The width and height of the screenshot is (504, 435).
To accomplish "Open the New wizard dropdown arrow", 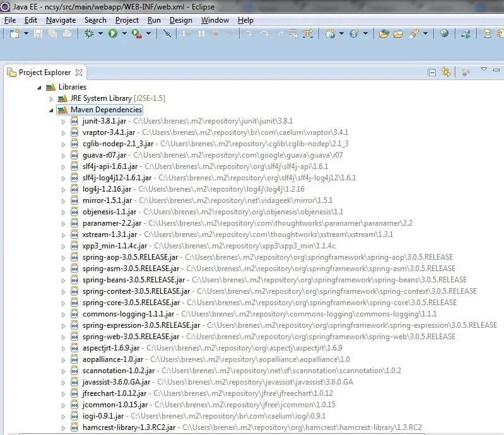I will [x=26, y=33].
